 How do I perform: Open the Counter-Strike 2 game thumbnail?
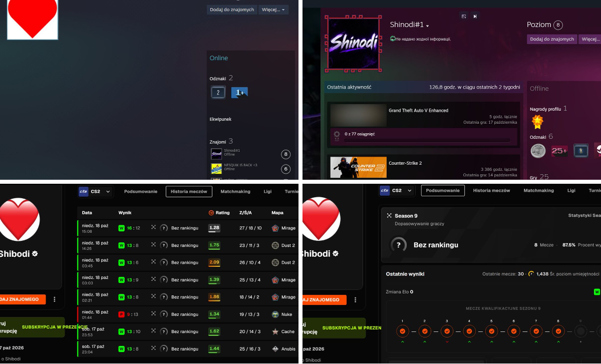[x=358, y=167]
